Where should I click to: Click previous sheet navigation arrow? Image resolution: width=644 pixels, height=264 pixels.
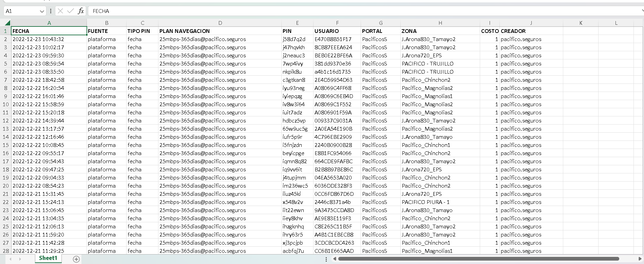(x=11, y=259)
